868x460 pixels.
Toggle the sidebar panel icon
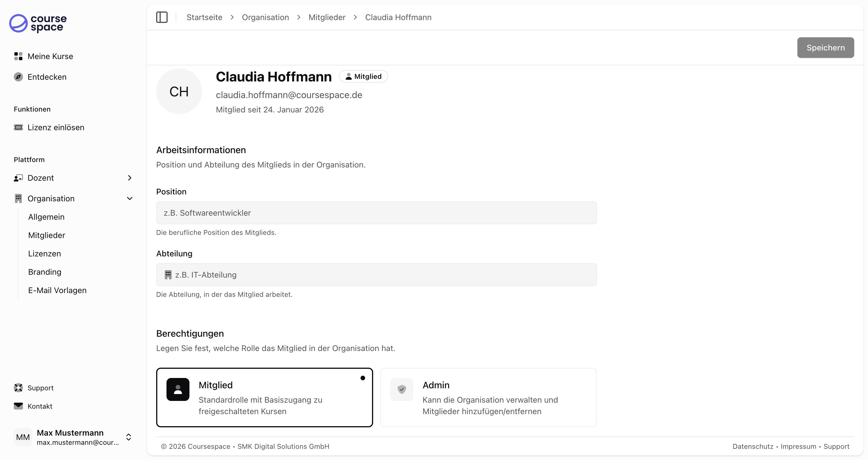click(162, 17)
